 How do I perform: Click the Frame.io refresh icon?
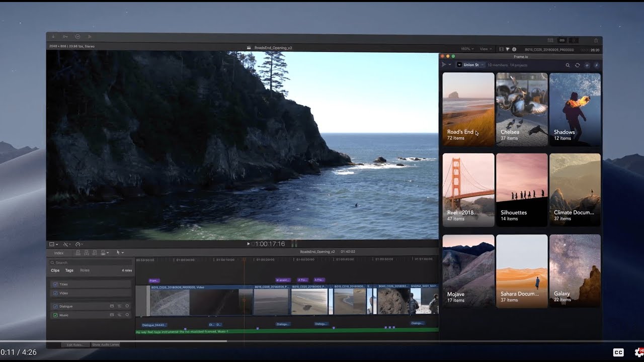click(x=577, y=65)
